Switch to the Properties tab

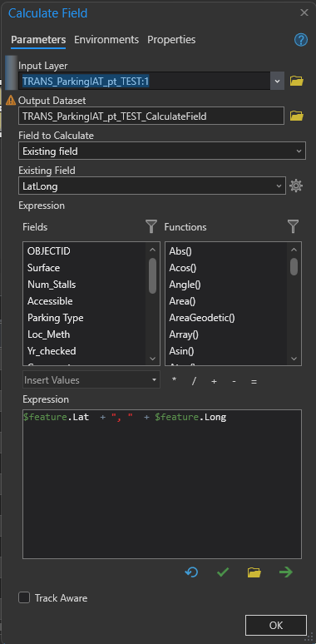(x=171, y=40)
